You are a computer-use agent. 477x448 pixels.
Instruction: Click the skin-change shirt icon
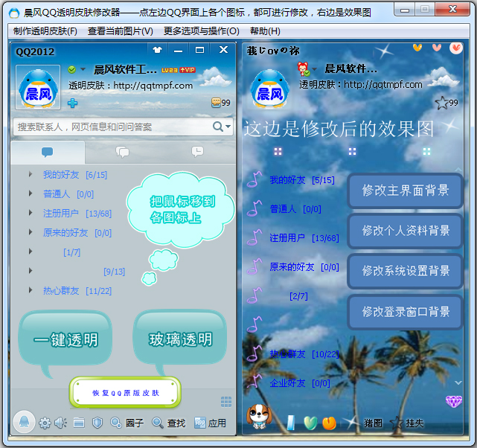pyautogui.click(x=157, y=51)
